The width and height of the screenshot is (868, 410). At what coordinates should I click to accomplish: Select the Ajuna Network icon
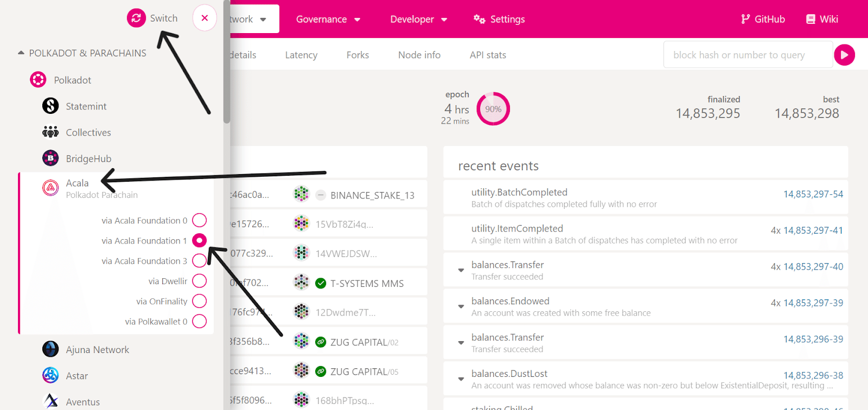tap(50, 349)
